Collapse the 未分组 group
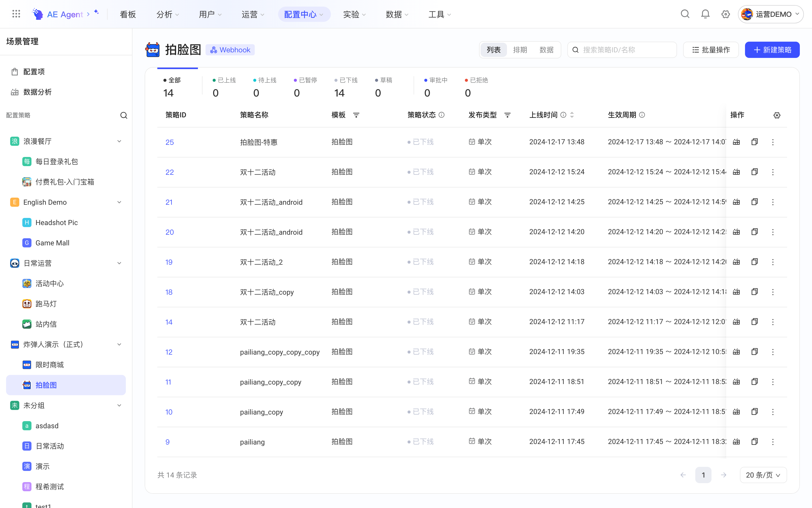Viewport: 812px width, 508px height. coord(119,405)
